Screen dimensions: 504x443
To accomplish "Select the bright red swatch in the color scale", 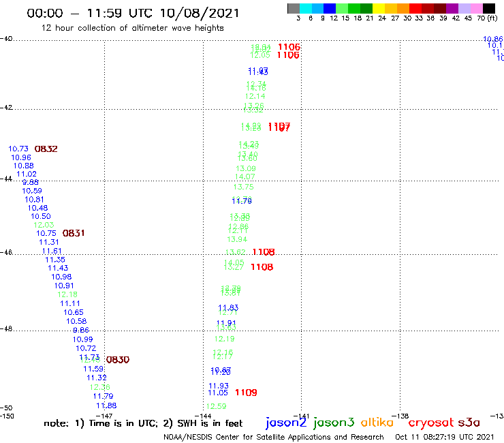I will pyautogui.click(x=415, y=8).
